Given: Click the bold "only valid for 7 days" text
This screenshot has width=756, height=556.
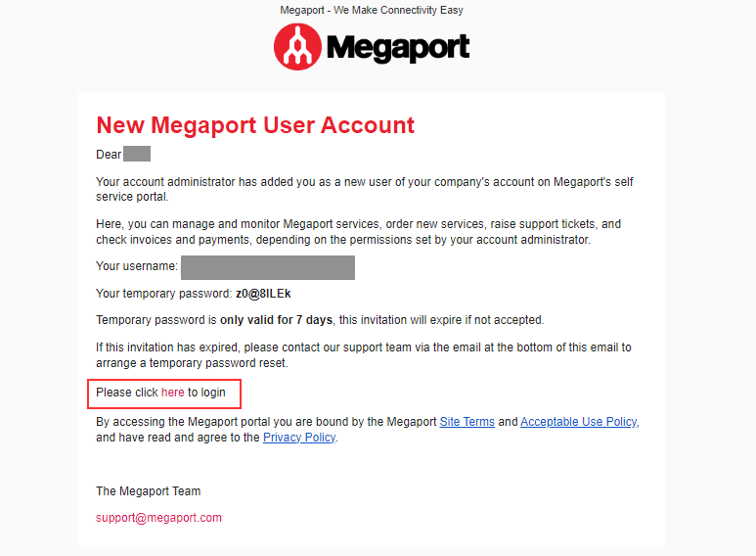Looking at the screenshot, I should point(276,320).
